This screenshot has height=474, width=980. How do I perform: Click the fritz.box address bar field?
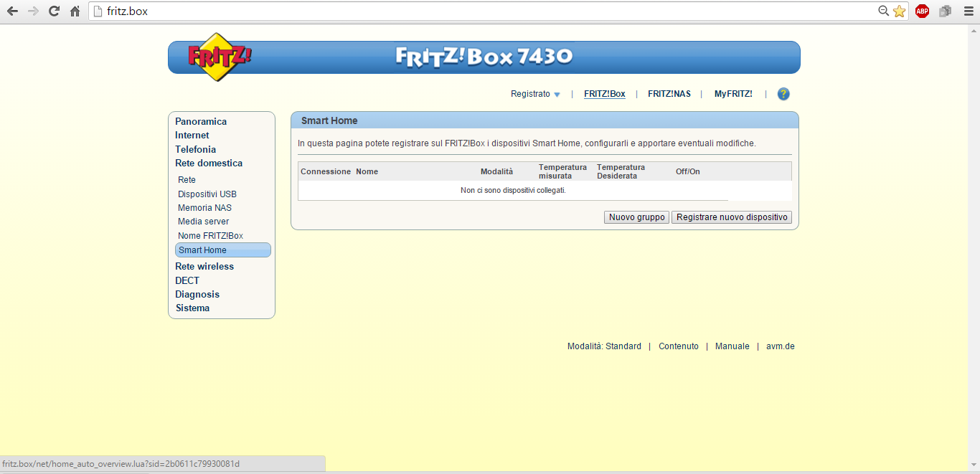tap(488, 11)
